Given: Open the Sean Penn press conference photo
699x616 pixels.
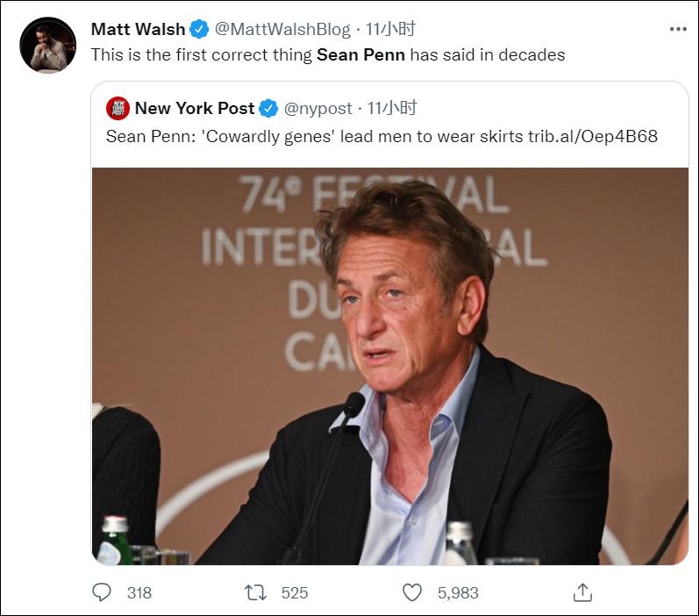Looking at the screenshot, I should click(x=389, y=365).
